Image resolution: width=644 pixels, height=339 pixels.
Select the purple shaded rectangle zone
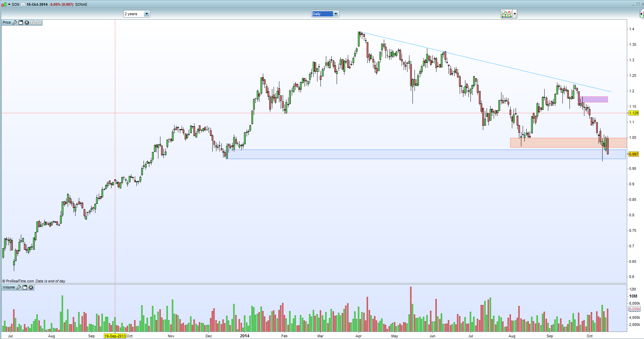pos(594,99)
